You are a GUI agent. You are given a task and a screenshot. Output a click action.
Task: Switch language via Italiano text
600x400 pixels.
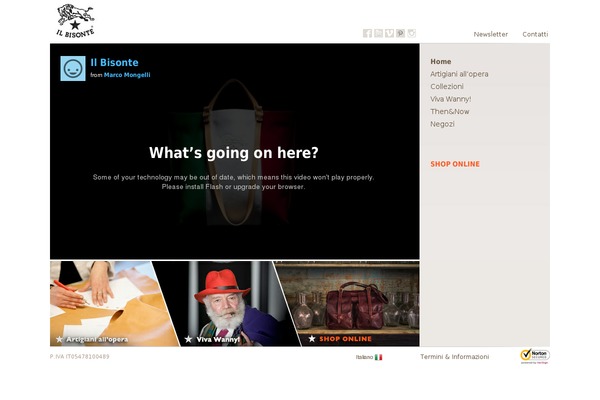coord(364,357)
